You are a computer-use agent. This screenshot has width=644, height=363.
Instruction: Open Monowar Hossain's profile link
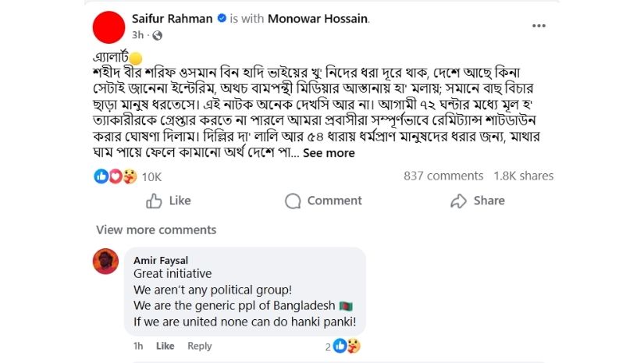pos(318,19)
